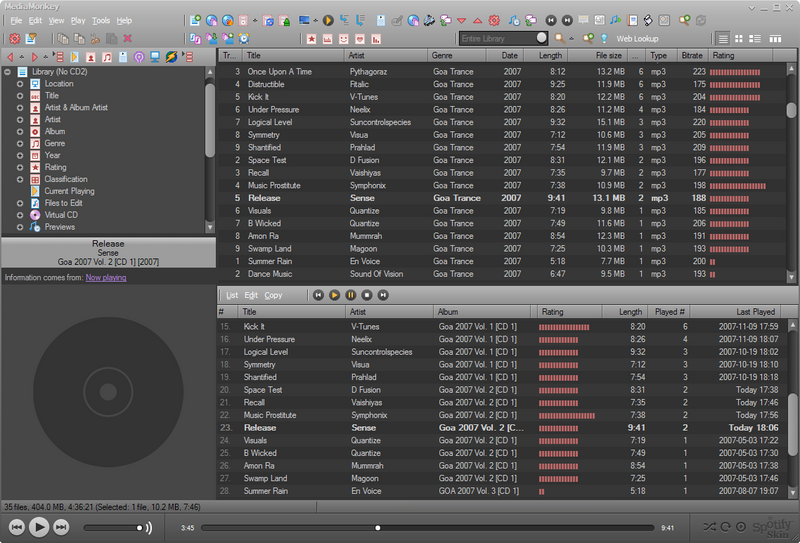
Task: Collapse the Library (No CD2) tree node
Action: 7,72
